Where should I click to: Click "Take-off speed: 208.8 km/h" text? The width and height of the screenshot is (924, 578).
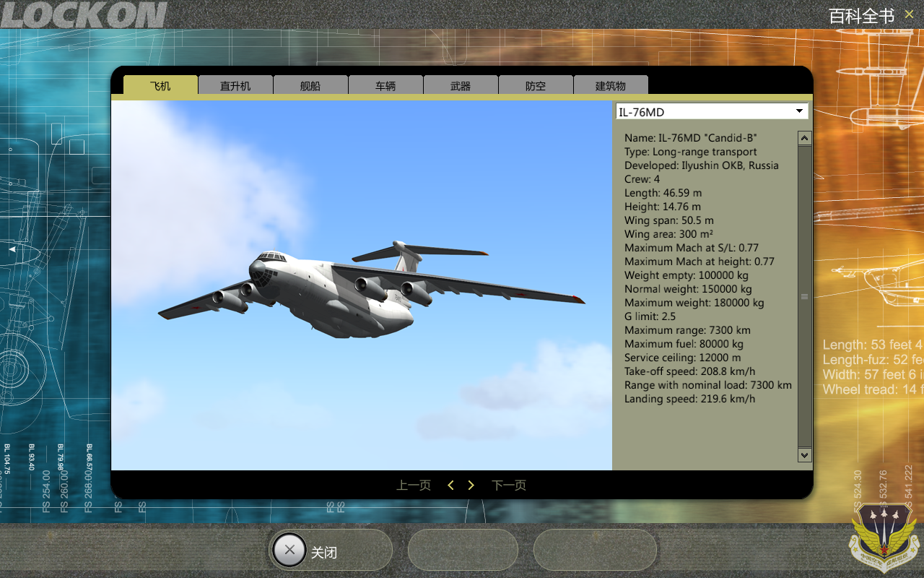tap(690, 371)
